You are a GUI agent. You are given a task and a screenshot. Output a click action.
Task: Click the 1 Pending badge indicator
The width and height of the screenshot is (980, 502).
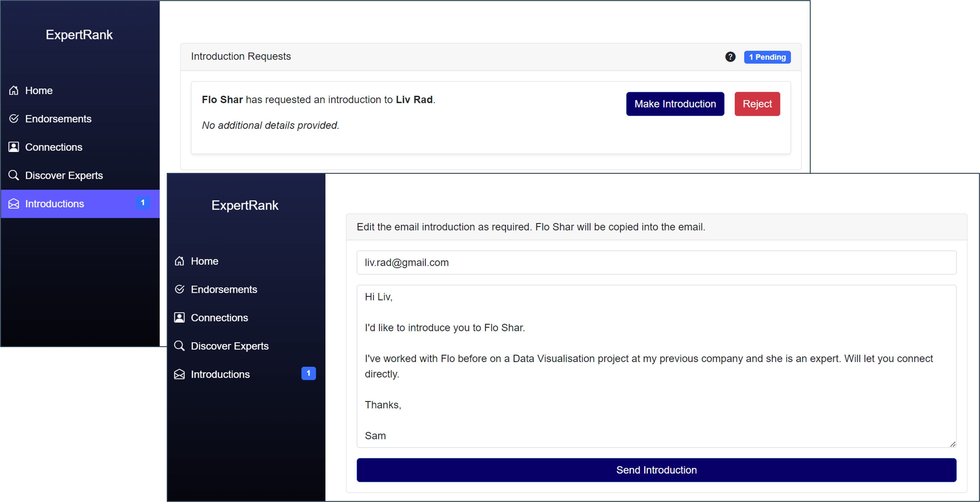pos(767,57)
